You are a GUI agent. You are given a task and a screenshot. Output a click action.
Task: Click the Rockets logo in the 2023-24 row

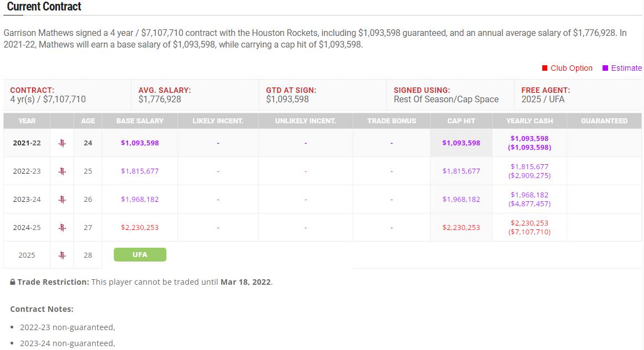click(x=62, y=199)
